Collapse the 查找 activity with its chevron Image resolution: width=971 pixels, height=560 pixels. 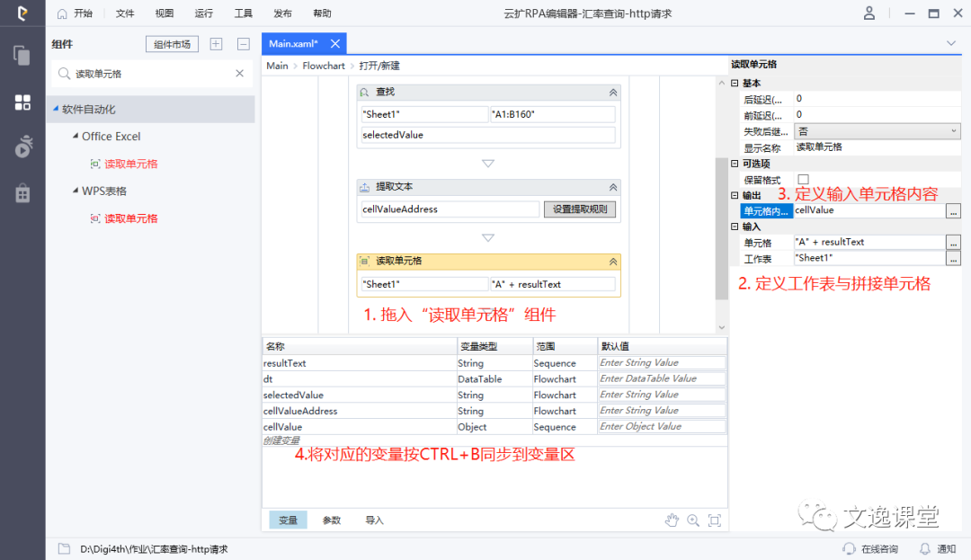pyautogui.click(x=612, y=92)
